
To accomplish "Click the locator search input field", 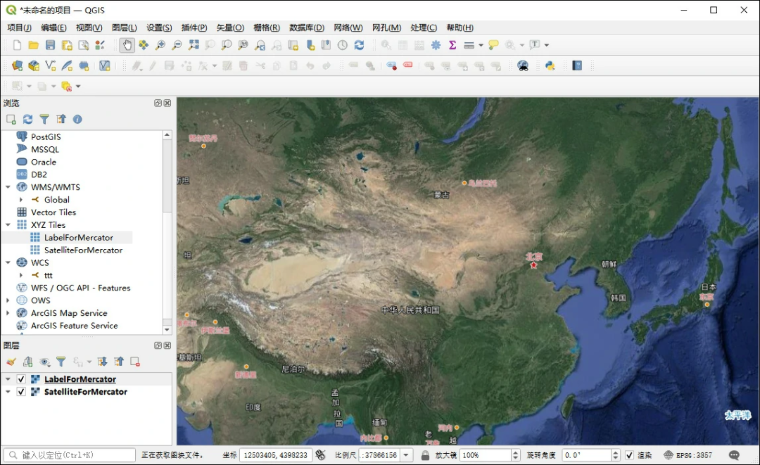I will tap(69, 455).
